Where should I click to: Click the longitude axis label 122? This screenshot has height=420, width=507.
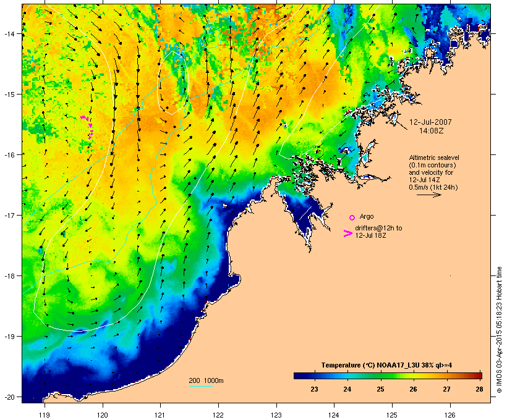click(x=218, y=415)
